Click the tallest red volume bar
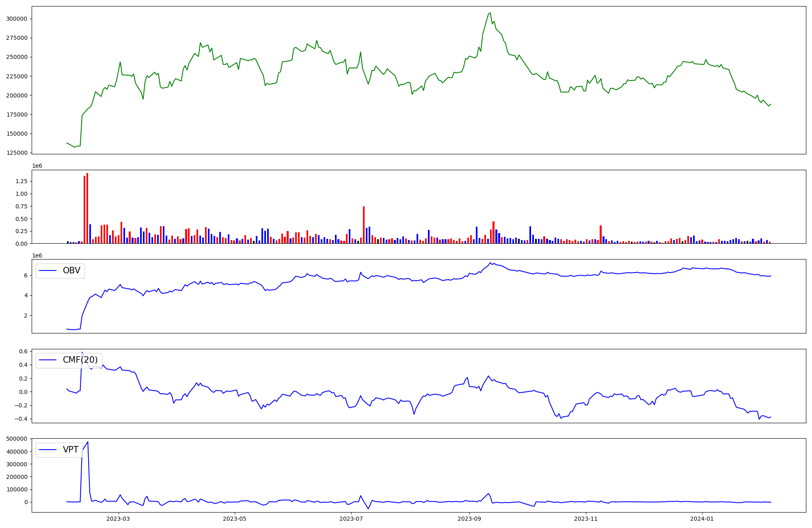 [x=87, y=208]
